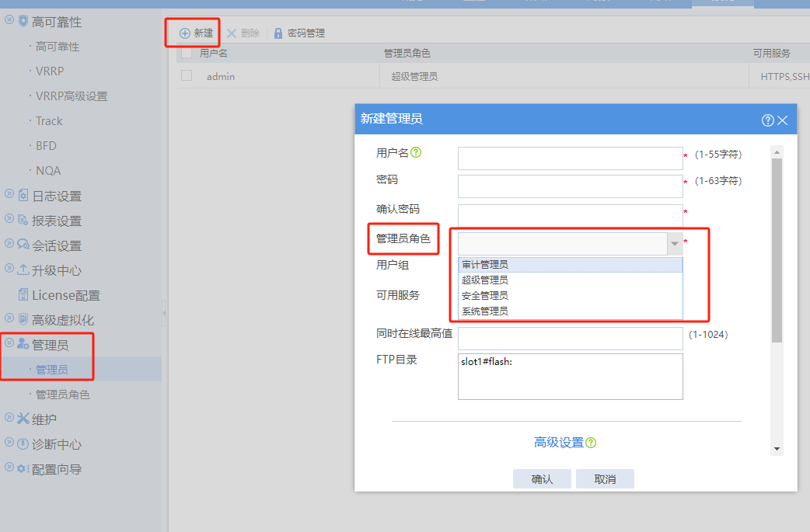This screenshot has height=532, width=810.
Task: Click the 删除 X icon in toolbar
Action: point(232,33)
